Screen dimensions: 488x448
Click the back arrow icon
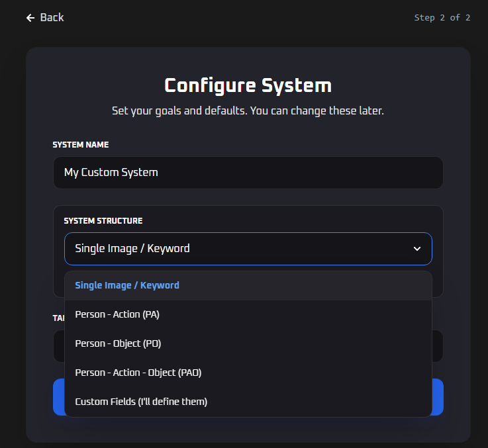pyautogui.click(x=30, y=18)
